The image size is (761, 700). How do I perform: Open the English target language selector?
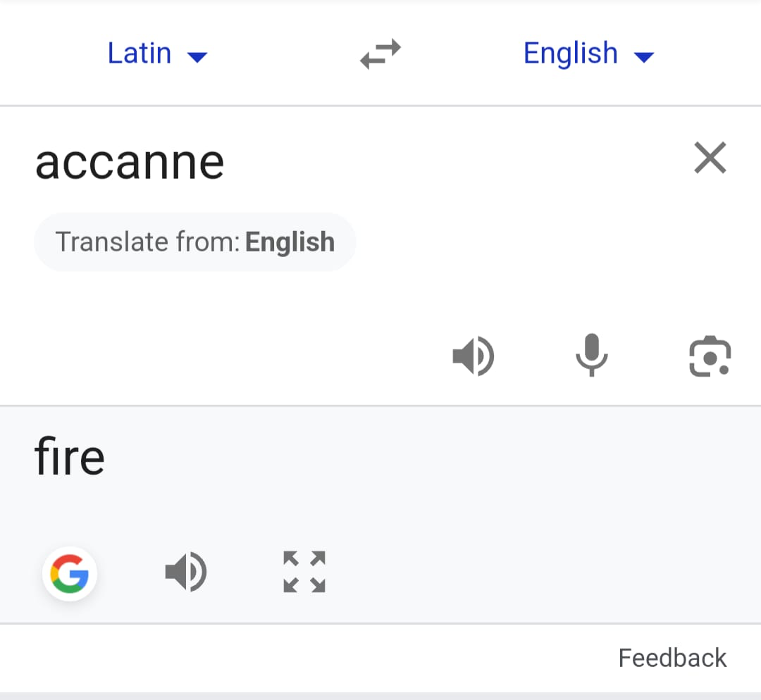[588, 54]
